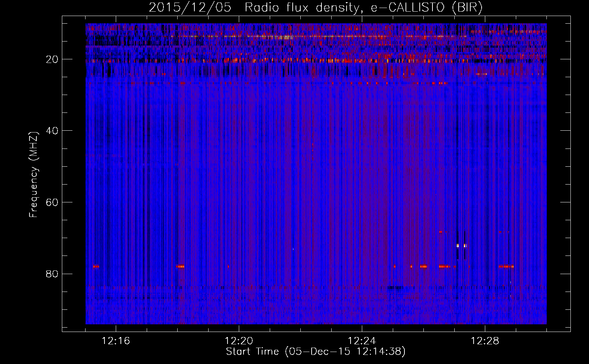Select the "40" frequency tick label

[x=52, y=131]
